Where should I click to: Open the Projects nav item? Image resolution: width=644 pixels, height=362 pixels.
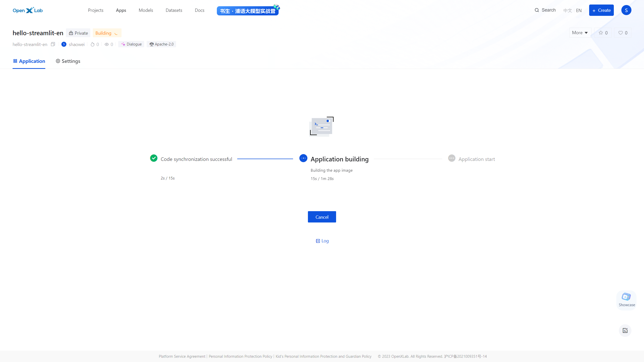pos(96,10)
